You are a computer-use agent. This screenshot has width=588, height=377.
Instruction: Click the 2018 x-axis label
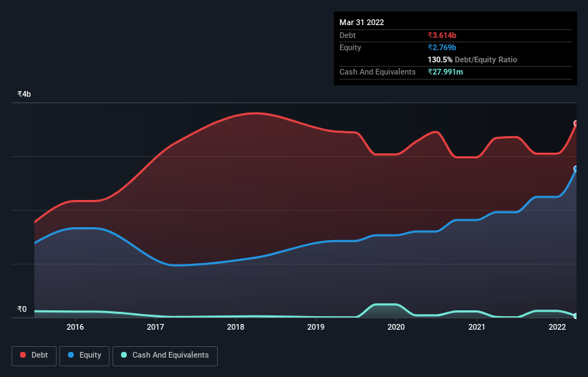pyautogui.click(x=236, y=327)
